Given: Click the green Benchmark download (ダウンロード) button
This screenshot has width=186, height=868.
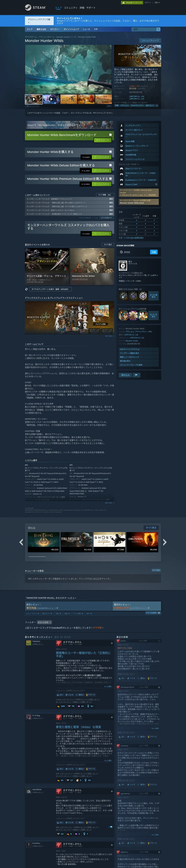Looking at the screenshot, I should (x=102, y=140).
